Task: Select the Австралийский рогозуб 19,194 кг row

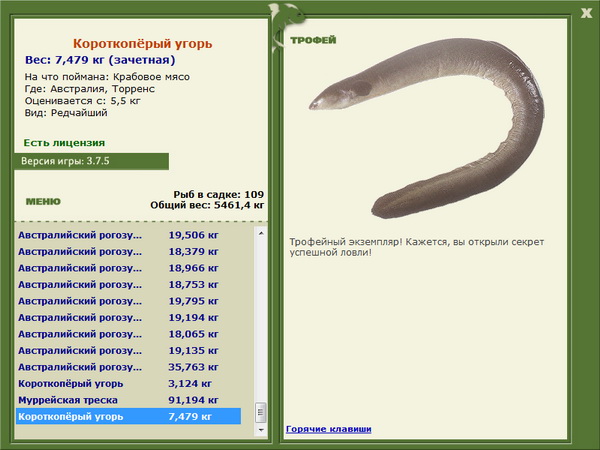Action: [129, 318]
